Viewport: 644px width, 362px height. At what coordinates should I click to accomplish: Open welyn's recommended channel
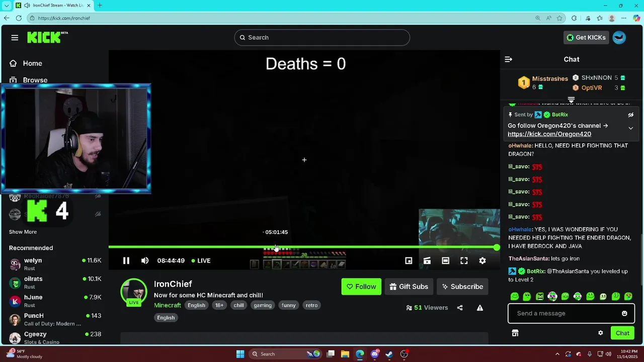coord(54,264)
